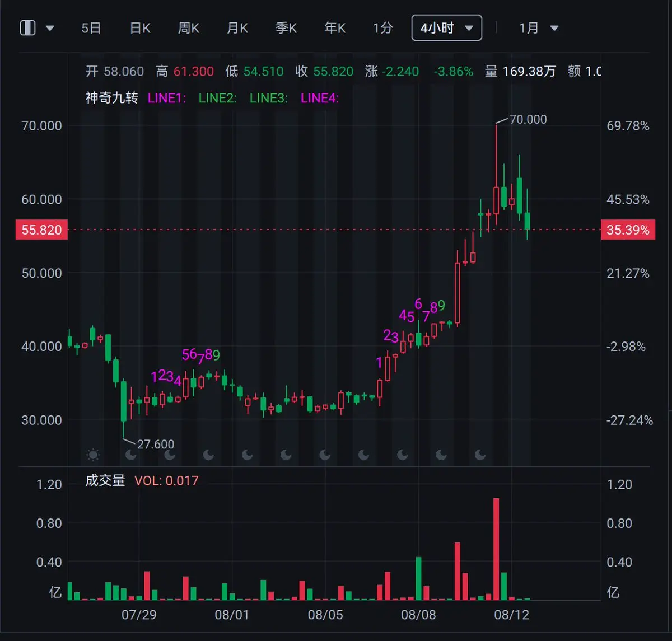This screenshot has height=641, width=672.
Task: Expand the layout dropdown arrow beside panel icon
Action: tap(50, 28)
